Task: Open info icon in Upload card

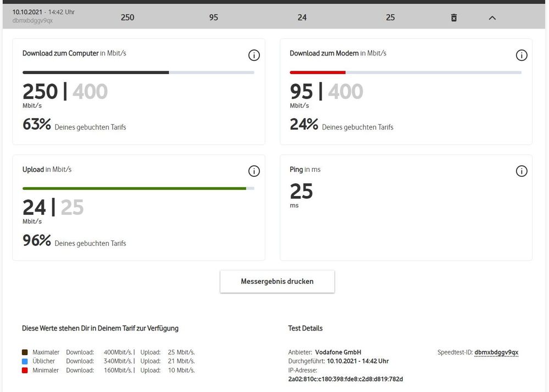Action: (254, 171)
